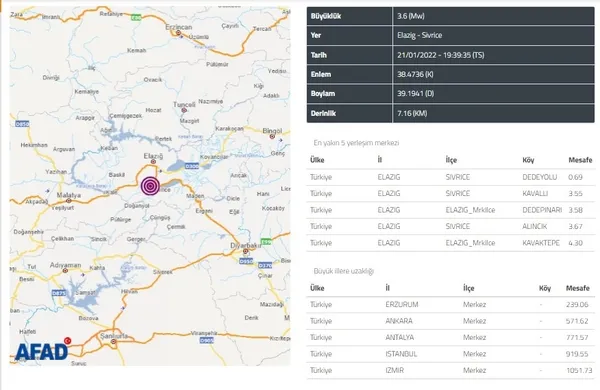Click the E90 road badge near Refahiye
Screen dimensions: 600x390
[x=136, y=18]
